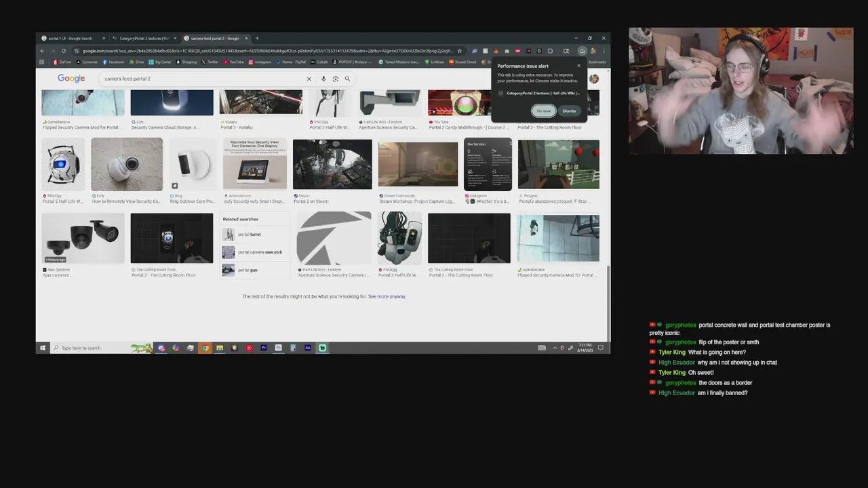This screenshot has width=868, height=488.
Task: Switch to the 'portal 1 UI - Google Search' tab
Action: (x=72, y=38)
